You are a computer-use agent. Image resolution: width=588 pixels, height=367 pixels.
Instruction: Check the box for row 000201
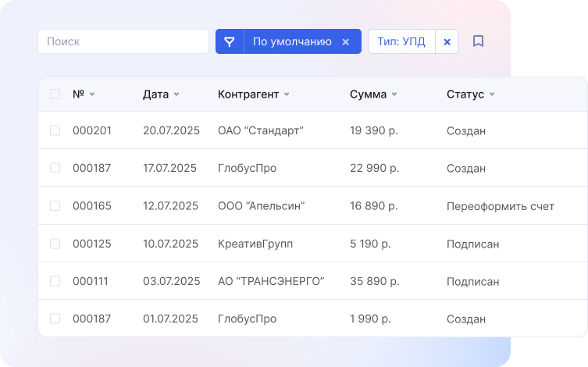(x=55, y=130)
